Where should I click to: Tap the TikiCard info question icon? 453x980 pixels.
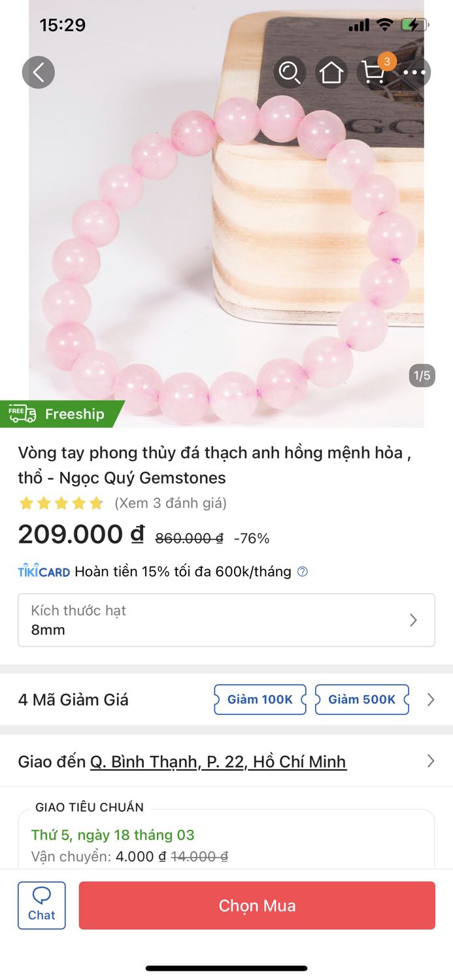[x=302, y=572]
